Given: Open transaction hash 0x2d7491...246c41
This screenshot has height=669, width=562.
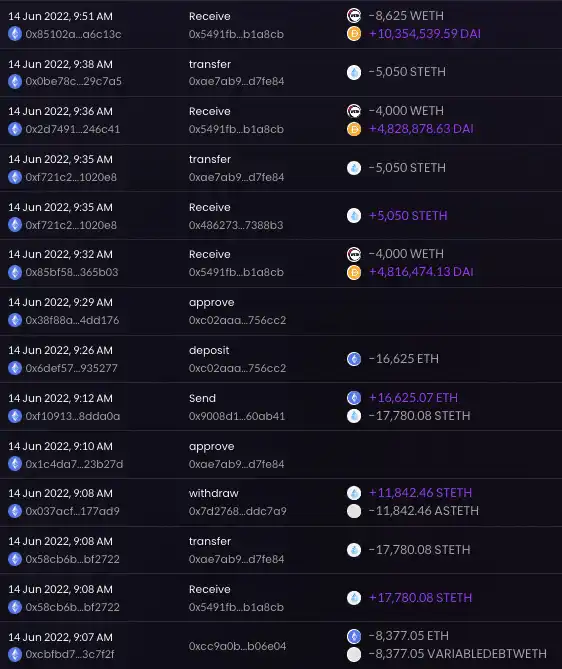Looking at the screenshot, I should tap(73, 129).
